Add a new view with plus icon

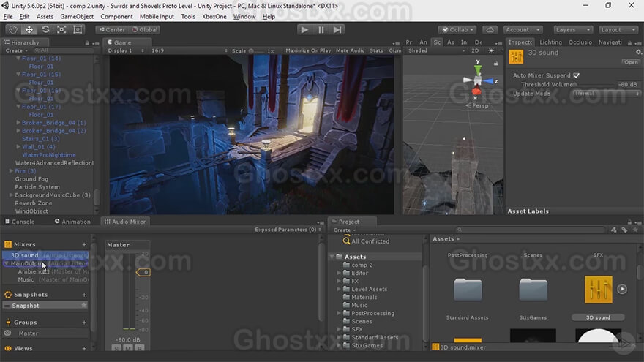[84, 348]
